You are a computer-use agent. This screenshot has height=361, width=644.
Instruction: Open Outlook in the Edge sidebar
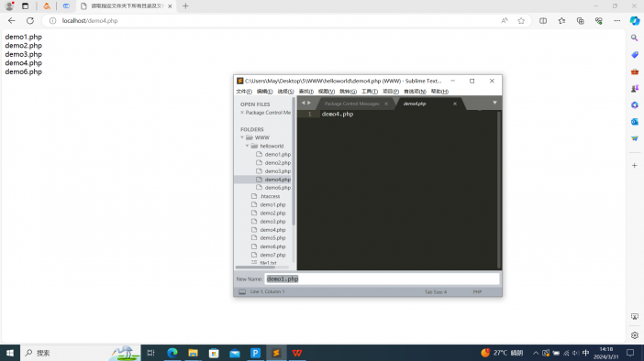tap(635, 122)
